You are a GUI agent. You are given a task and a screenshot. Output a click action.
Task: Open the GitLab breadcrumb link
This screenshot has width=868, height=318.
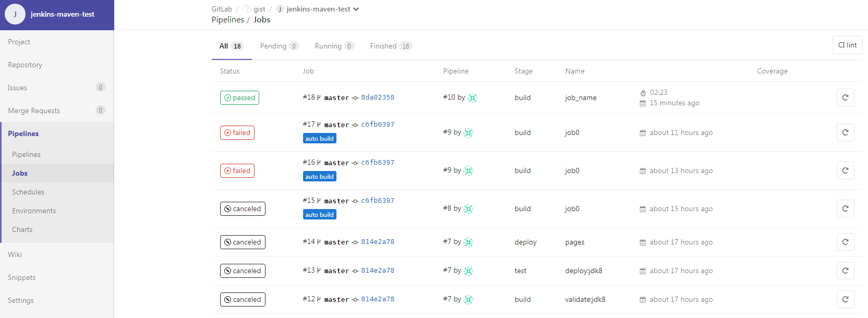click(222, 9)
